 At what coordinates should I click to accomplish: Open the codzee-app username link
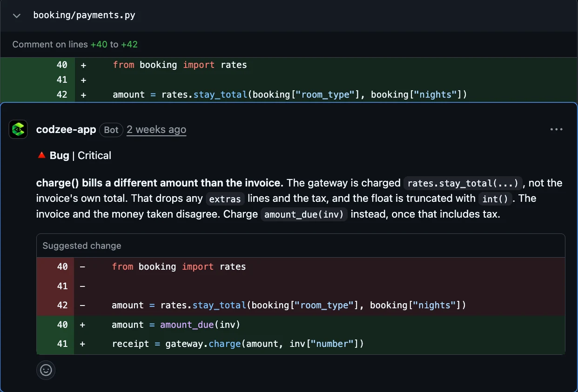point(66,130)
